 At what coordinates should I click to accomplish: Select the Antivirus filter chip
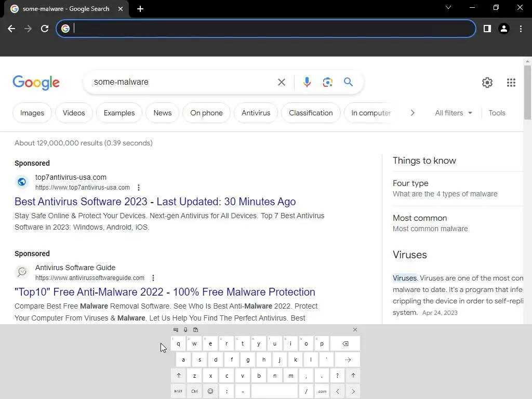pyautogui.click(x=256, y=113)
